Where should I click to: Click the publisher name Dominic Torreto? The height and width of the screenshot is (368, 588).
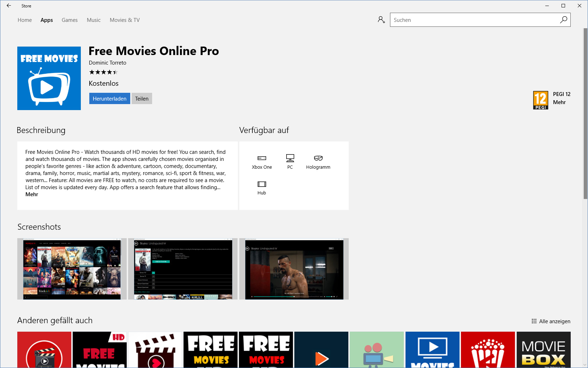coord(107,63)
